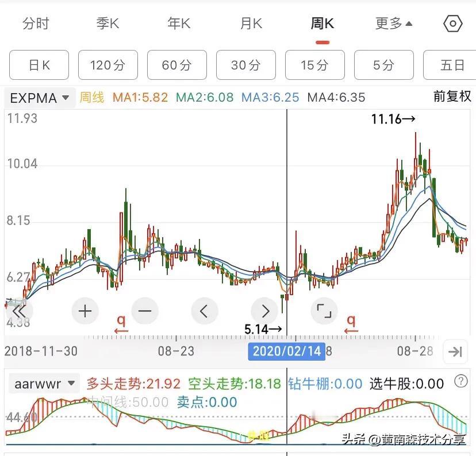Click the 44.60 indicator axis label
Image resolution: width=476 pixels, height=456 pixels.
(x=22, y=418)
